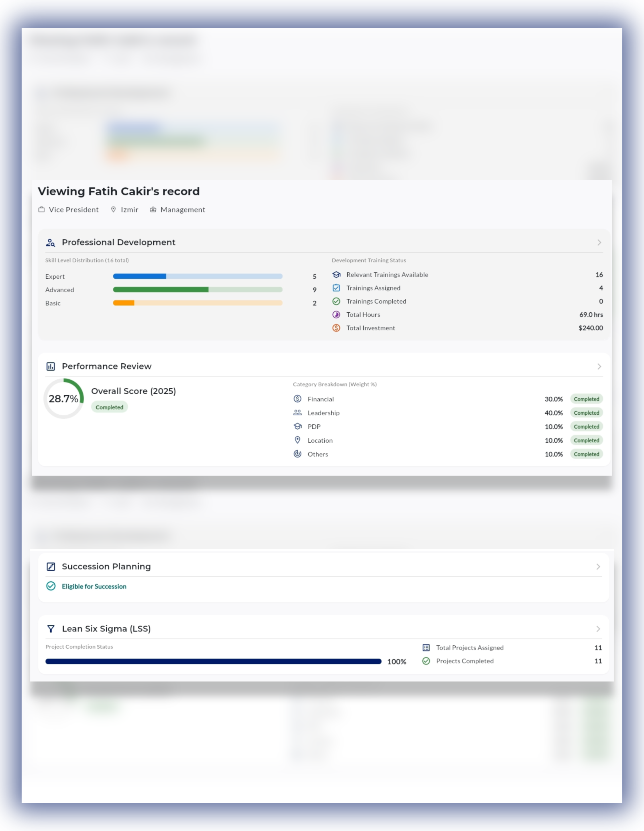Click the Lean Six Sigma funnel icon
644x831 pixels.
coord(51,629)
